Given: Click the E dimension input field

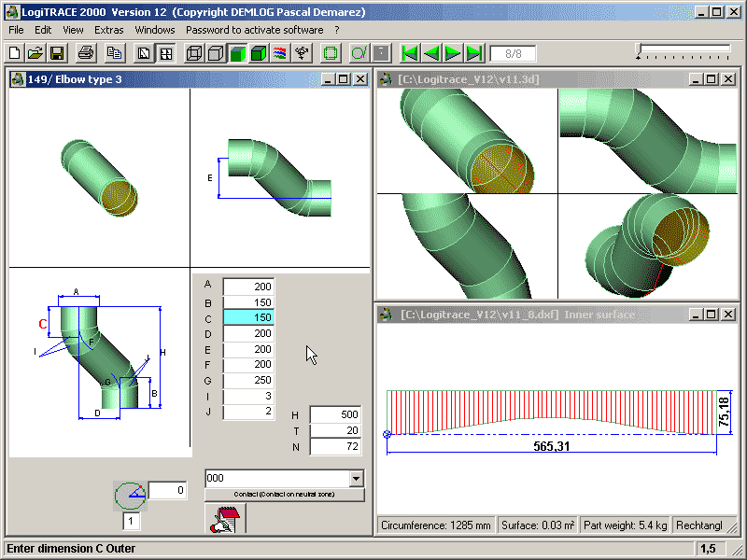Looking at the screenshot, I should click(248, 349).
